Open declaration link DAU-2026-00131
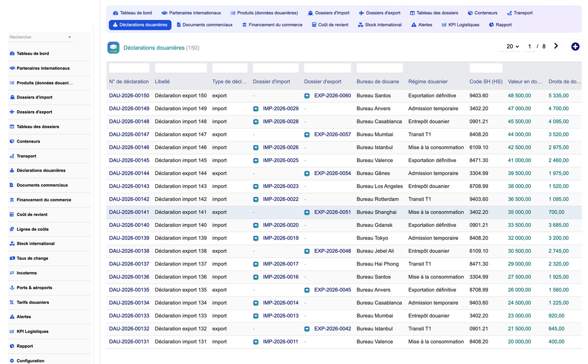Screen dimensions: 588x364 click(x=129, y=342)
